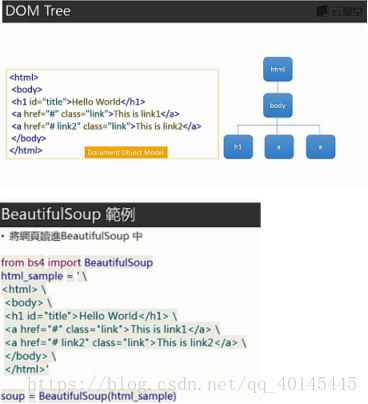The width and height of the screenshot is (368, 404).
Task: Click the </html> closing tag in the yellow box
Action: tap(26, 150)
